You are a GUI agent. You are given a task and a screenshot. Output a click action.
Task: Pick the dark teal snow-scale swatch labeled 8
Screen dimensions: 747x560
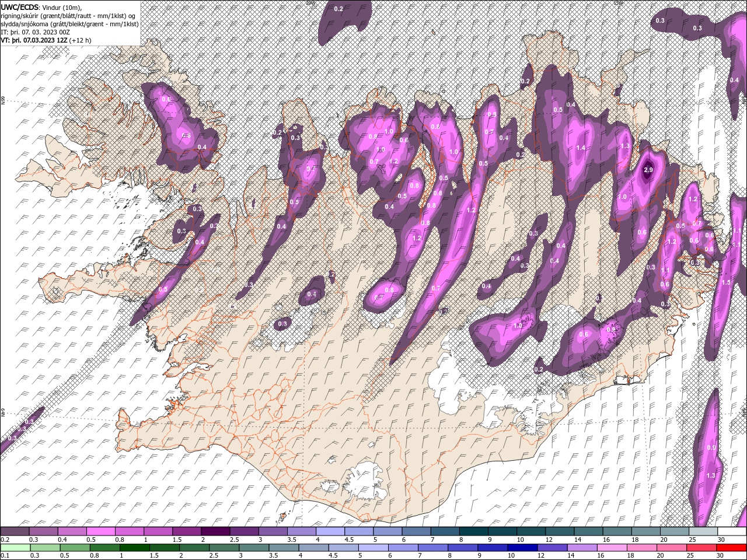click(x=474, y=531)
